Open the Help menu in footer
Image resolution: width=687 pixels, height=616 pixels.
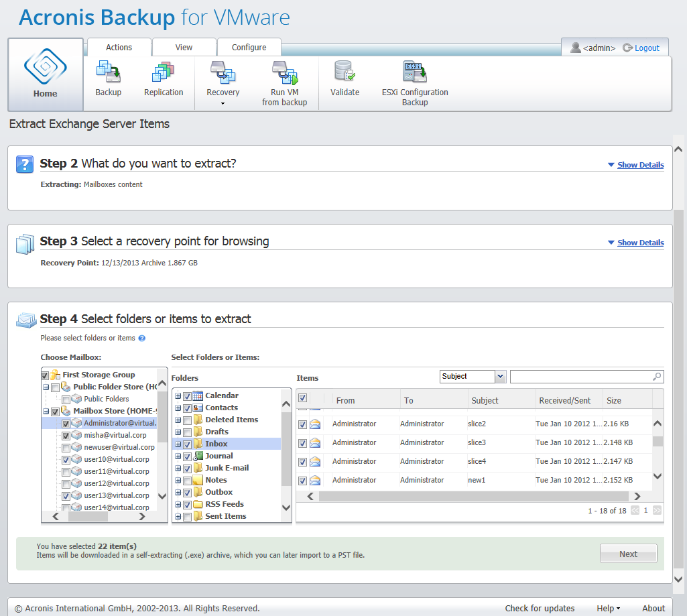click(608, 608)
